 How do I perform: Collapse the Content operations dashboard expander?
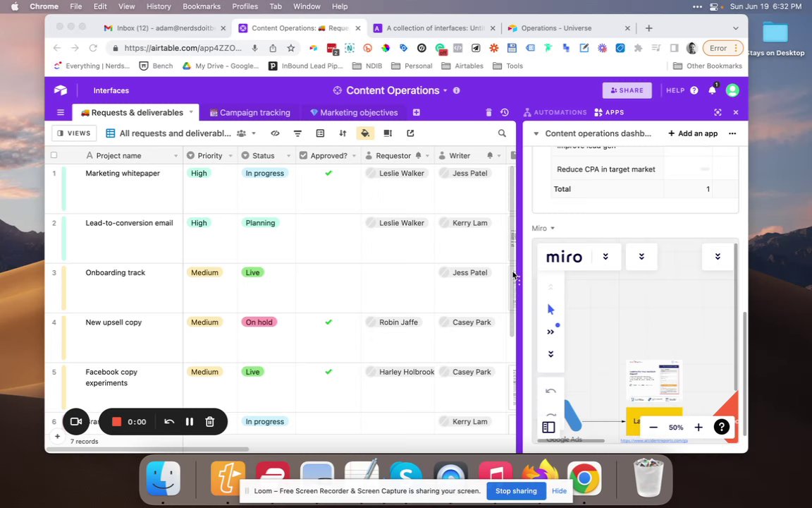coord(536,133)
